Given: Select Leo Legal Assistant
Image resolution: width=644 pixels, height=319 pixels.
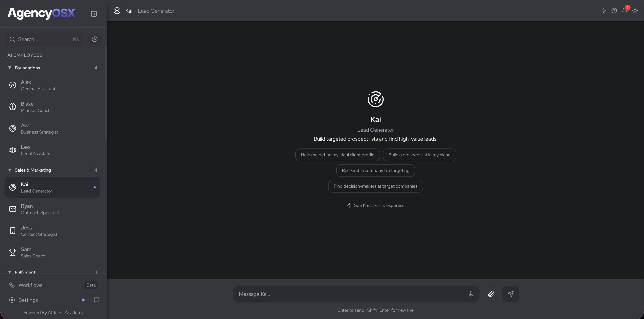Looking at the screenshot, I should (52, 150).
